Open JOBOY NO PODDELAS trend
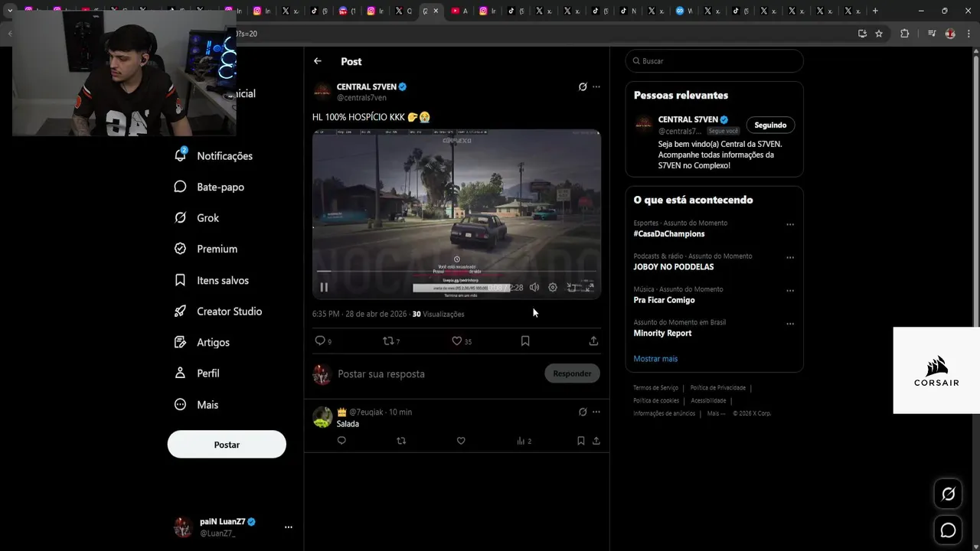 (x=674, y=267)
